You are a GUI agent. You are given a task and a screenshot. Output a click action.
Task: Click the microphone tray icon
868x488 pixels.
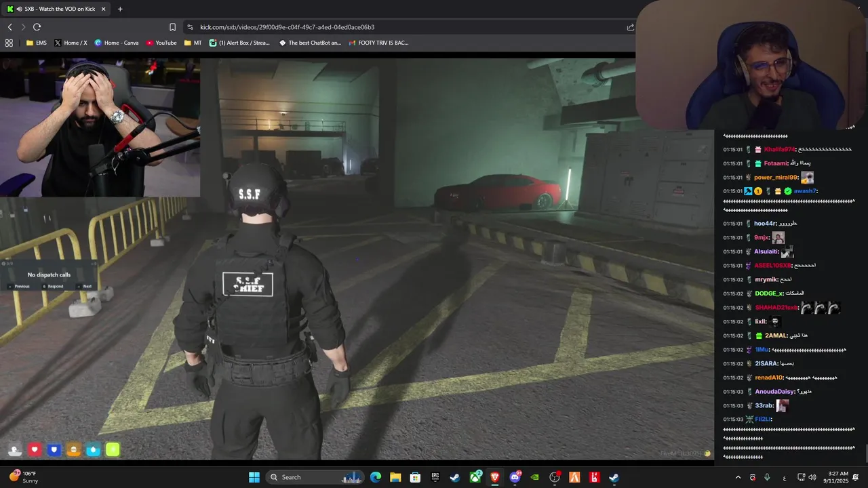coord(767,477)
